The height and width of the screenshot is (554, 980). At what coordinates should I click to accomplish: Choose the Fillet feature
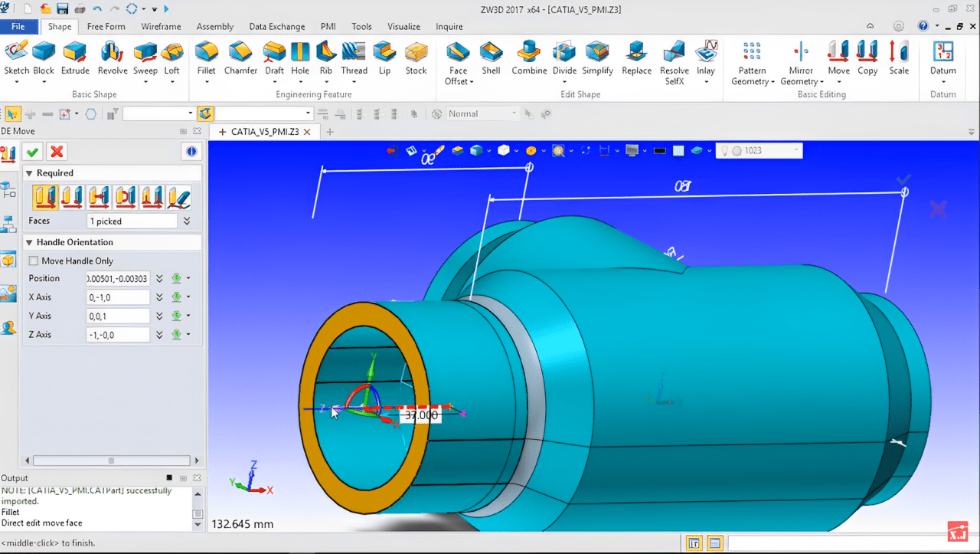point(206,58)
